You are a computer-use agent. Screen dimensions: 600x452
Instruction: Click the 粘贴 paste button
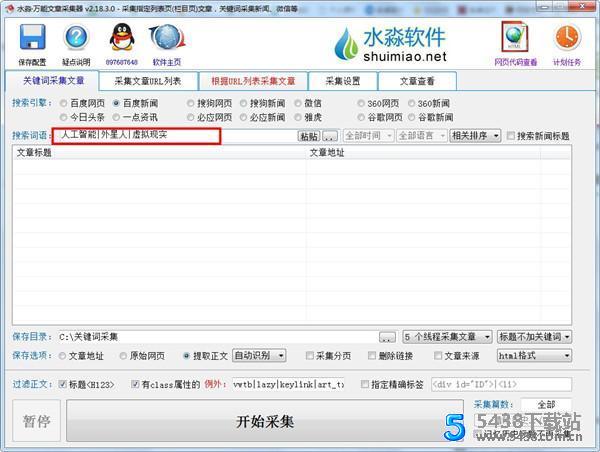pyautogui.click(x=309, y=136)
